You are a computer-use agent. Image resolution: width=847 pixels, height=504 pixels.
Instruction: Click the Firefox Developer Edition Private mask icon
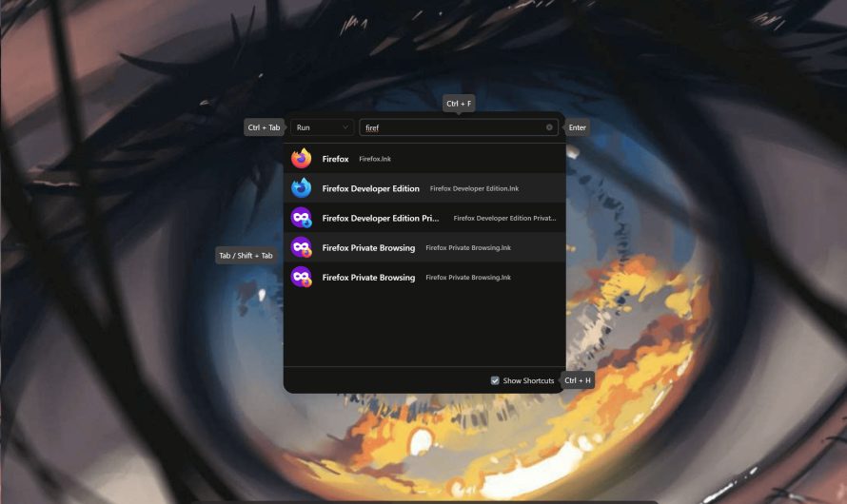pyautogui.click(x=302, y=218)
